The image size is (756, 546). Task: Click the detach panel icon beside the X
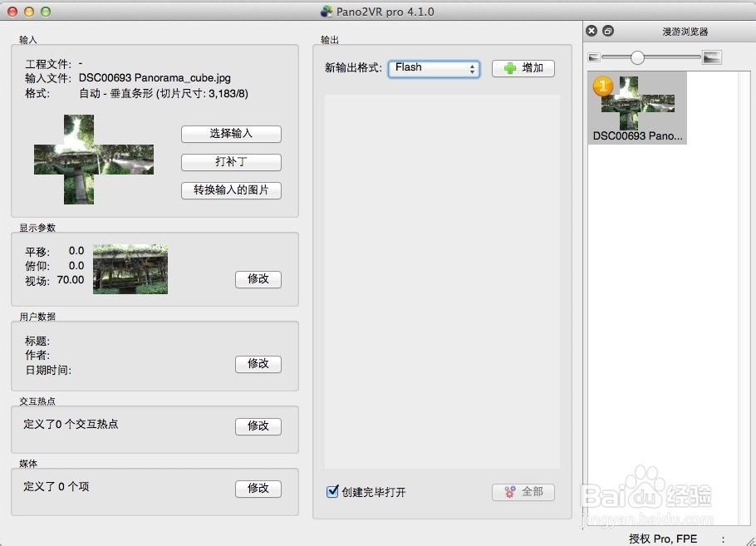[x=606, y=30]
